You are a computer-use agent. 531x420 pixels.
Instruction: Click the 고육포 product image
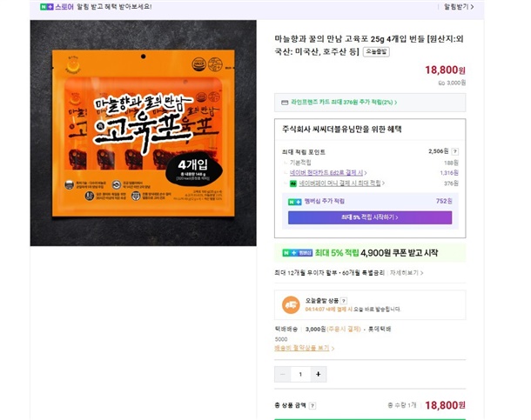pyautogui.click(x=144, y=133)
